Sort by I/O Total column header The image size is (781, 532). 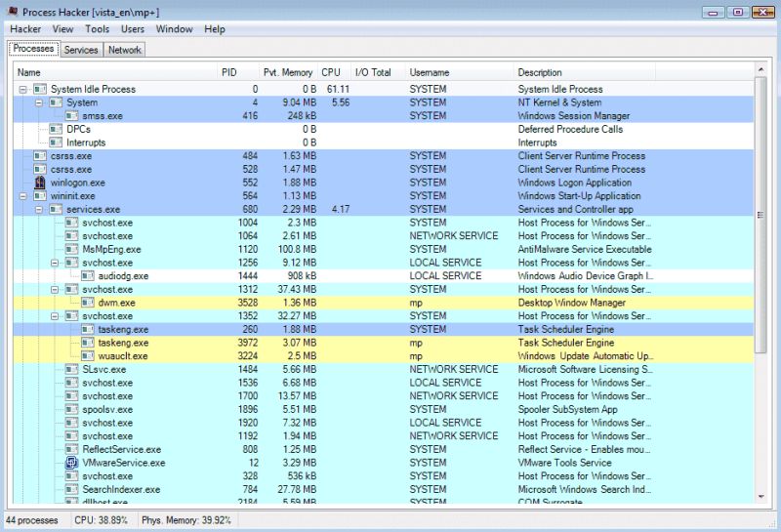[x=378, y=73]
